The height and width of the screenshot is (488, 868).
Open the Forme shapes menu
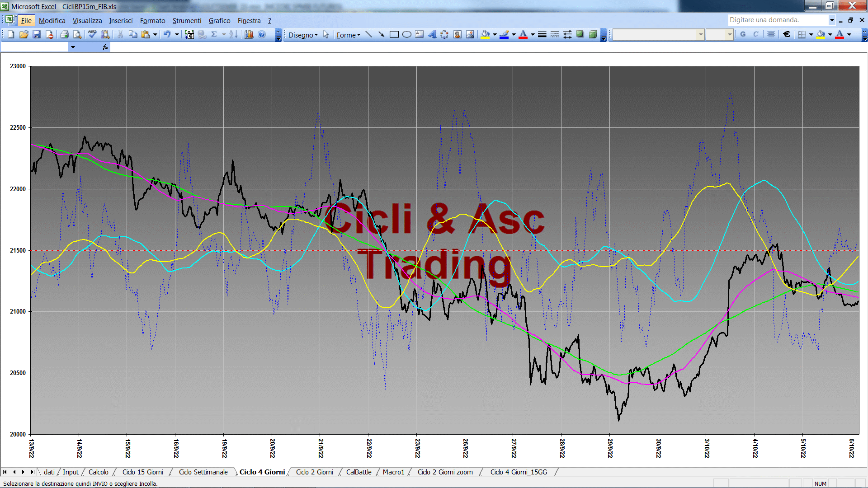pyautogui.click(x=348, y=35)
